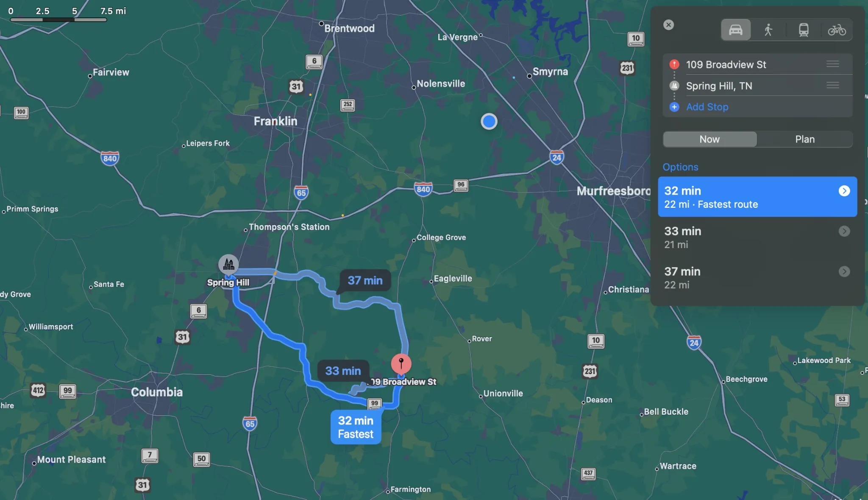Click the 37 min route label on map
Screen dimensions: 868x500
coord(365,280)
